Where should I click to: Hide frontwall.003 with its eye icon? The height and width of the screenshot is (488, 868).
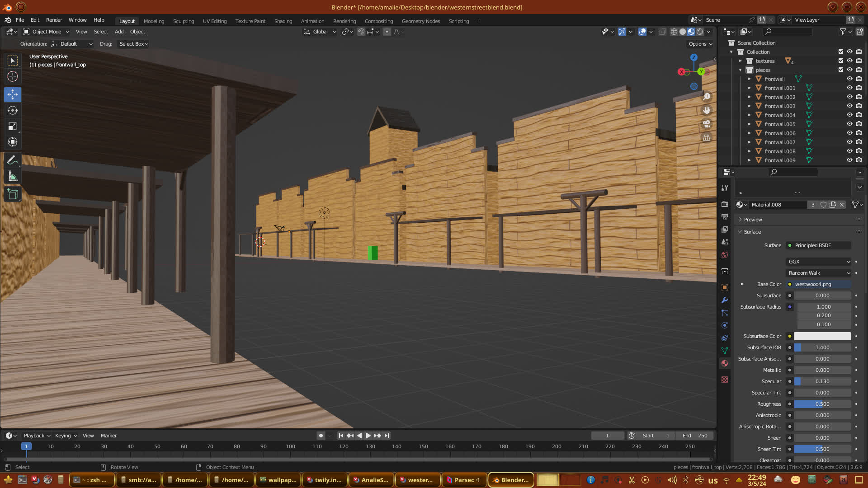(849, 106)
